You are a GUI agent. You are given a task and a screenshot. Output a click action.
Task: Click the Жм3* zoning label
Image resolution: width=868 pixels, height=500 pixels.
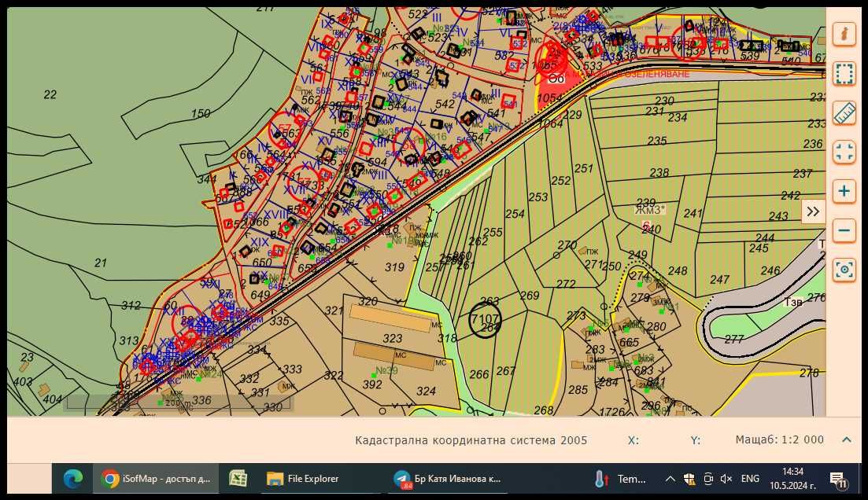[x=649, y=210]
